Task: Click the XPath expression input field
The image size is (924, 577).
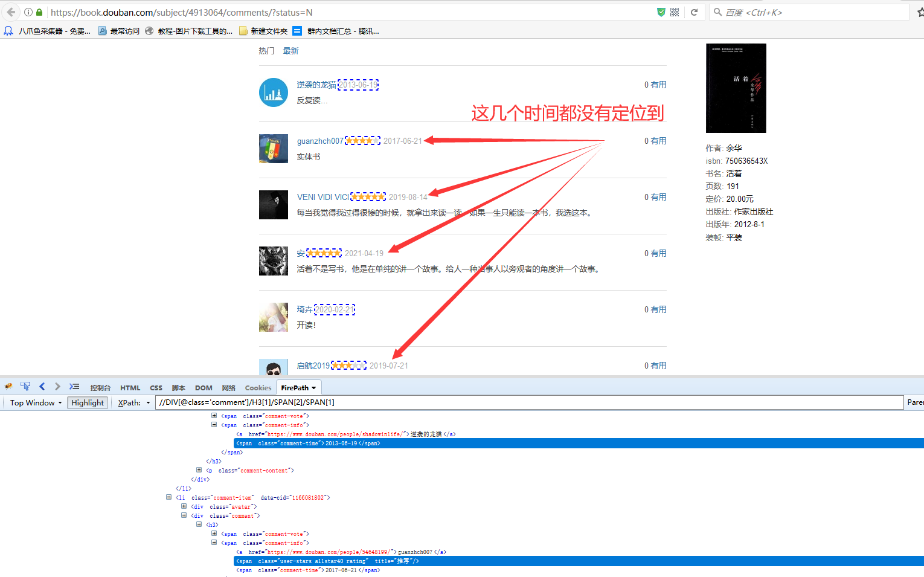Action: click(529, 402)
